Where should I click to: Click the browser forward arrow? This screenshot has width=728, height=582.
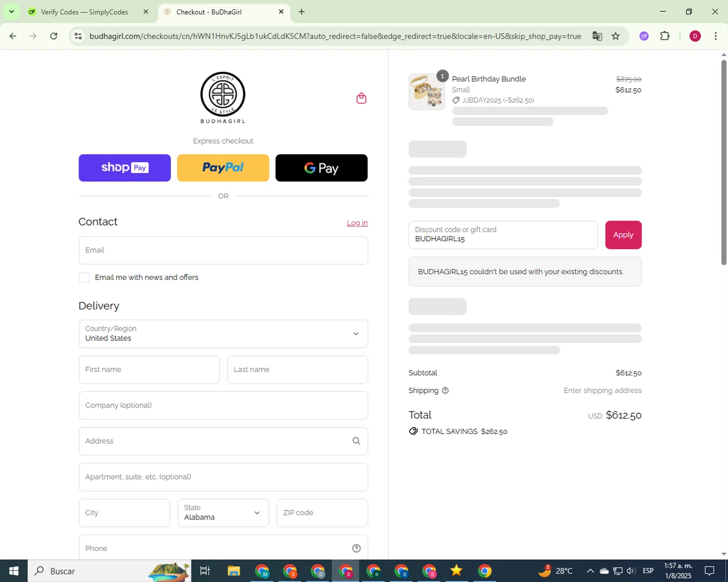click(33, 36)
